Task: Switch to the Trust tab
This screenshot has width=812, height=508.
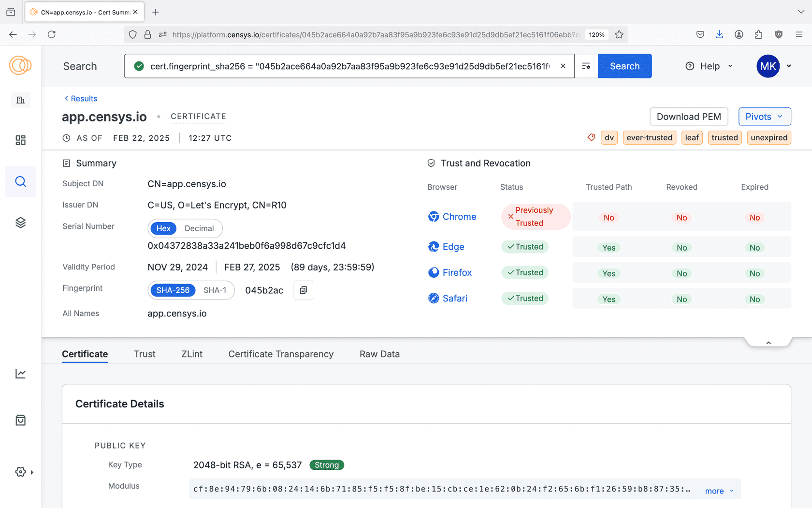Action: point(145,354)
